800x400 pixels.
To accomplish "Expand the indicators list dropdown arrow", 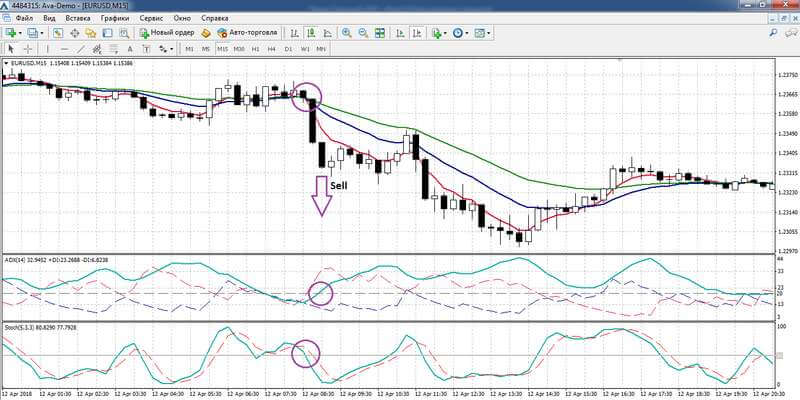I will click(x=446, y=33).
